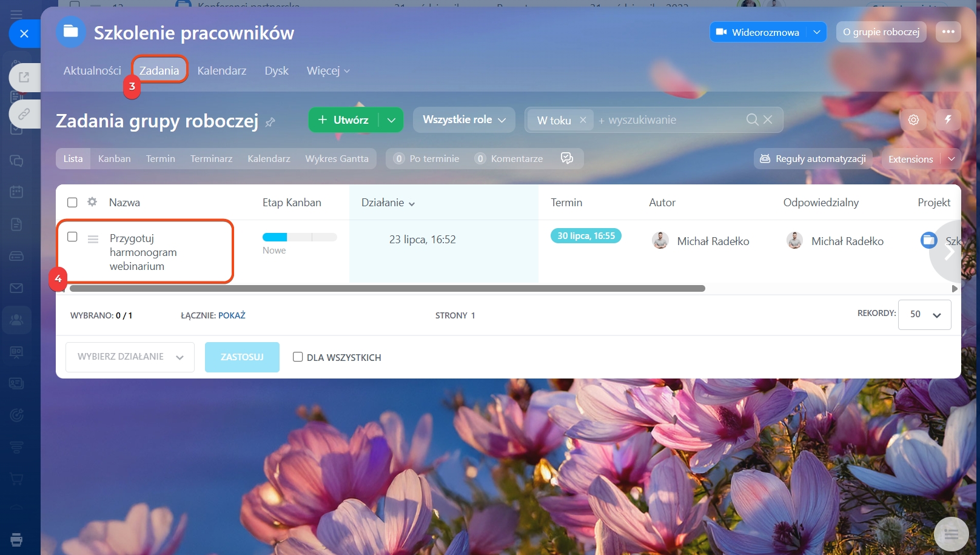Open the funnel icon in the left sidebar
980x555 pixels.
coord(16,447)
